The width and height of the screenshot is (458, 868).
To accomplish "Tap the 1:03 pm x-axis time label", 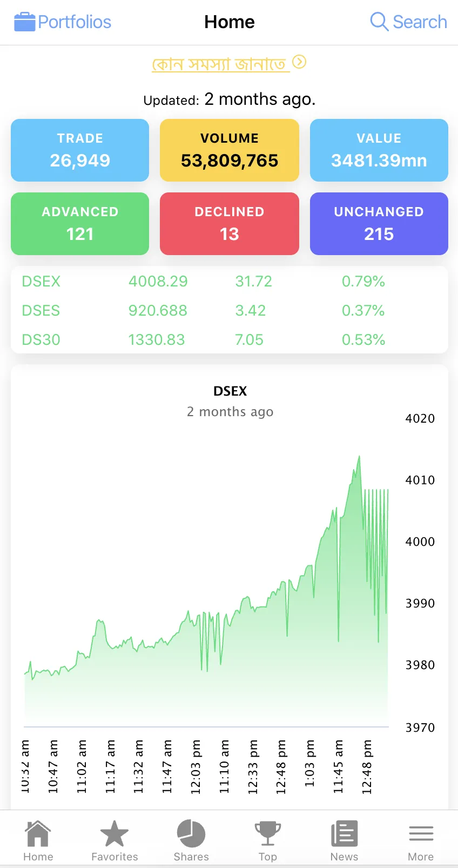I will 309,763.
